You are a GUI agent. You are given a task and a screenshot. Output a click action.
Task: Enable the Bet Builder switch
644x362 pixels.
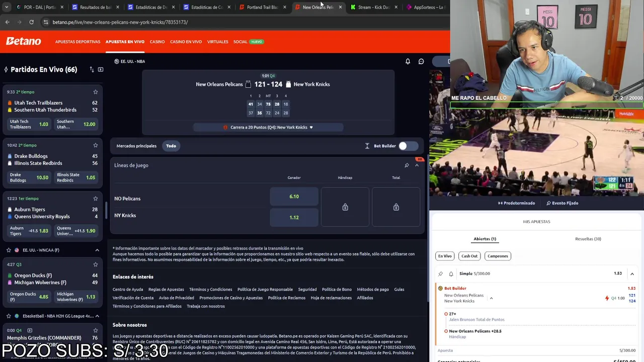point(408,146)
